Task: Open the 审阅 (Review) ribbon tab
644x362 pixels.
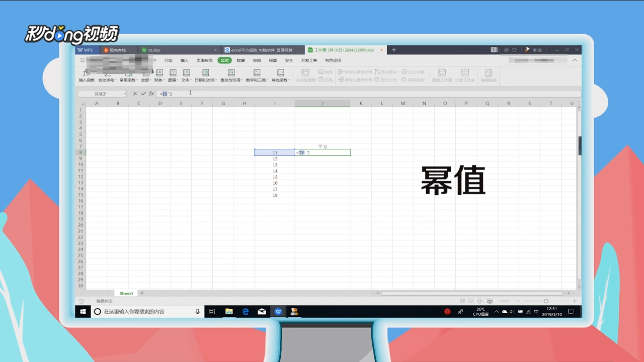Action: (257, 60)
